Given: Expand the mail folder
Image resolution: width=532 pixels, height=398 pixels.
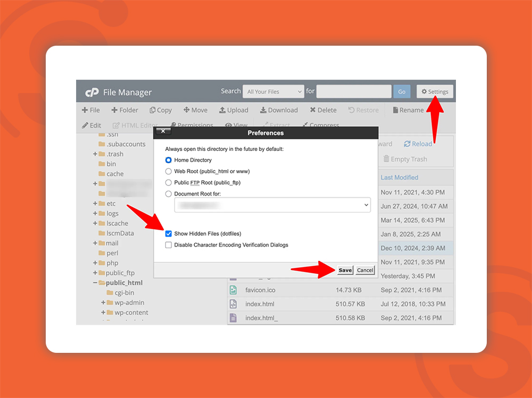Looking at the screenshot, I should [95, 243].
